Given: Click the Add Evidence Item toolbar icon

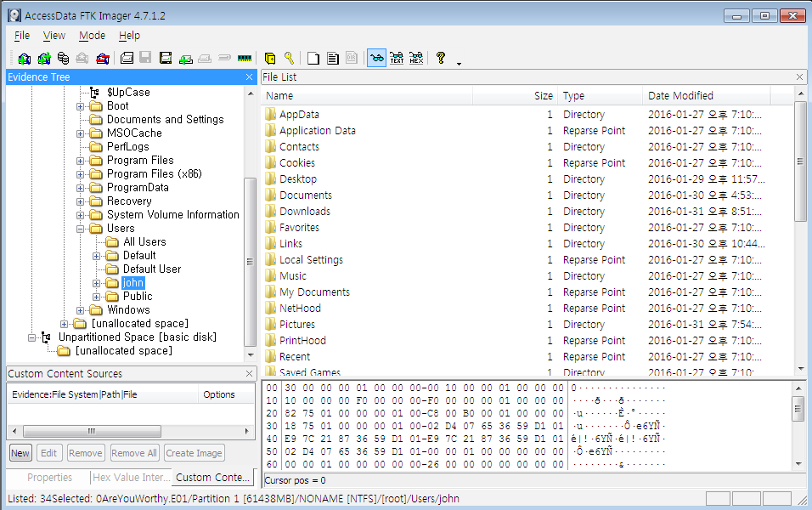Looking at the screenshot, I should pos(24,58).
